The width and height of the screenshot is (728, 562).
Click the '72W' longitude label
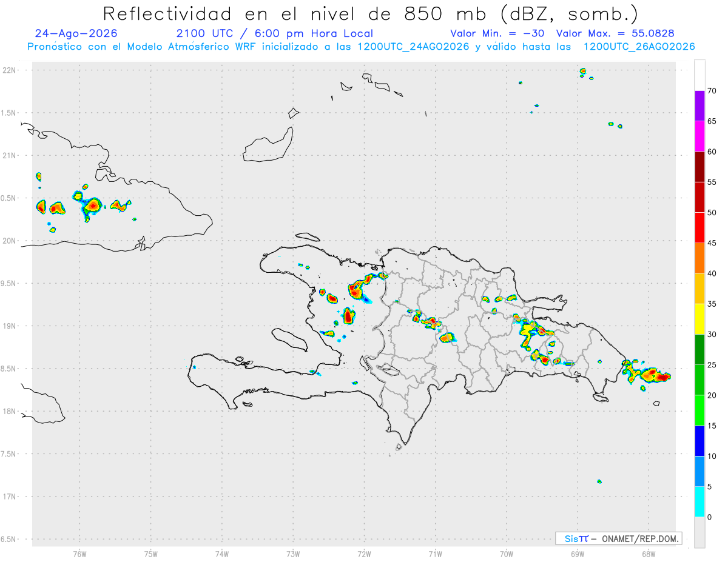364,554
